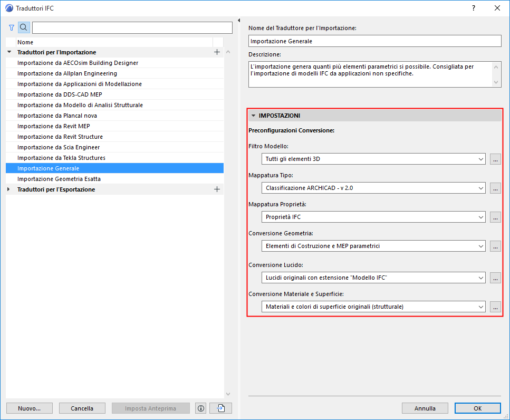Select Importazione da Scia Engineer
510x420 pixels.
click(x=114, y=147)
